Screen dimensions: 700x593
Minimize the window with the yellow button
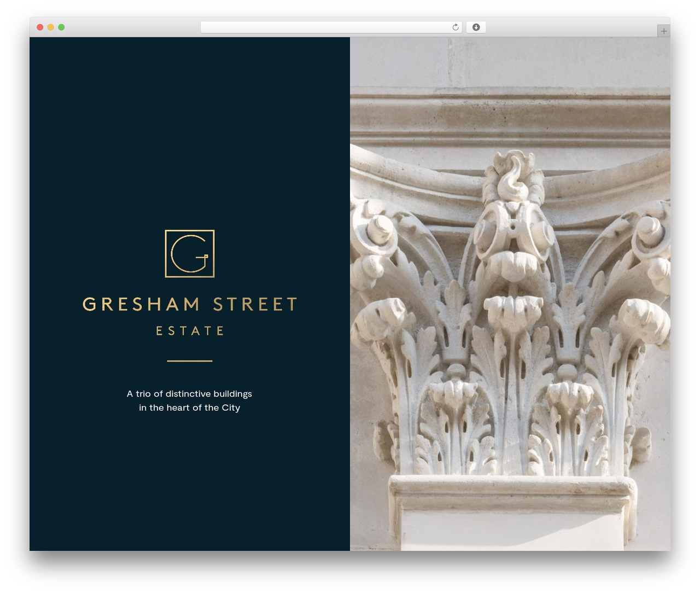(x=50, y=27)
